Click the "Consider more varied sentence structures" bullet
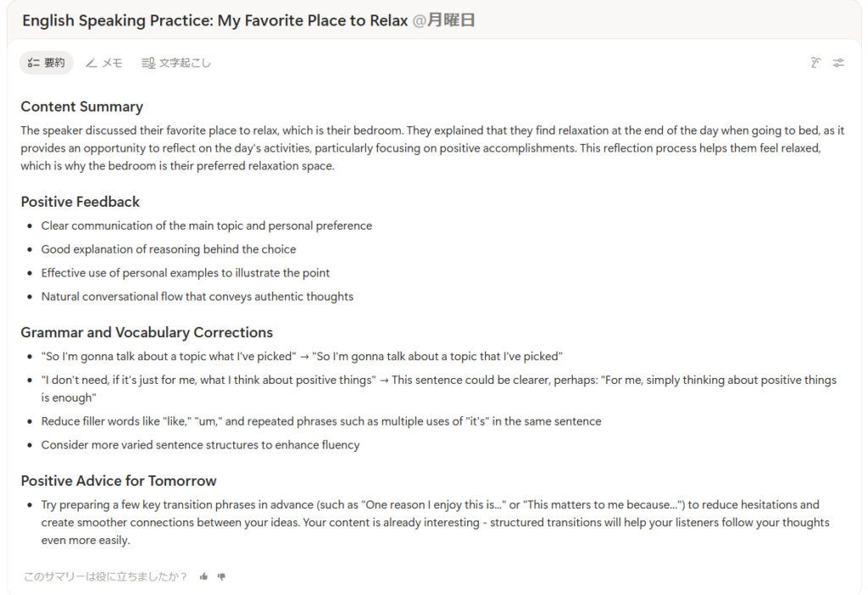 tap(200, 445)
